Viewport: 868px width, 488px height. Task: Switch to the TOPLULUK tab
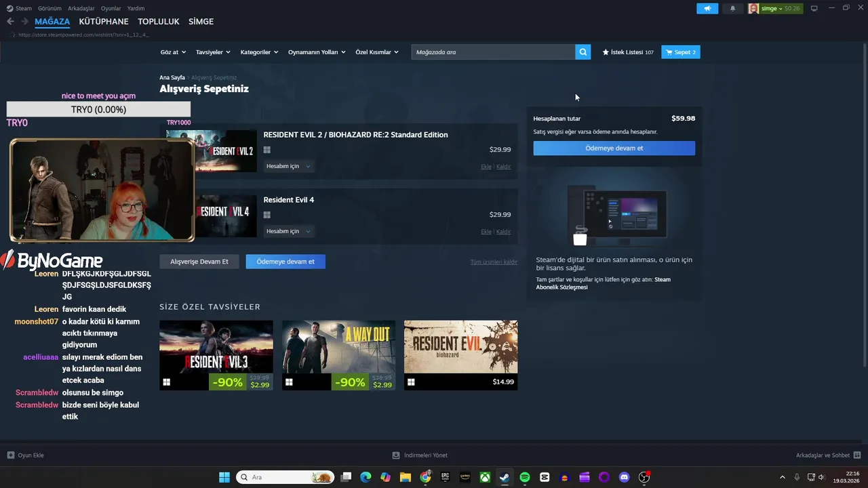[159, 22]
